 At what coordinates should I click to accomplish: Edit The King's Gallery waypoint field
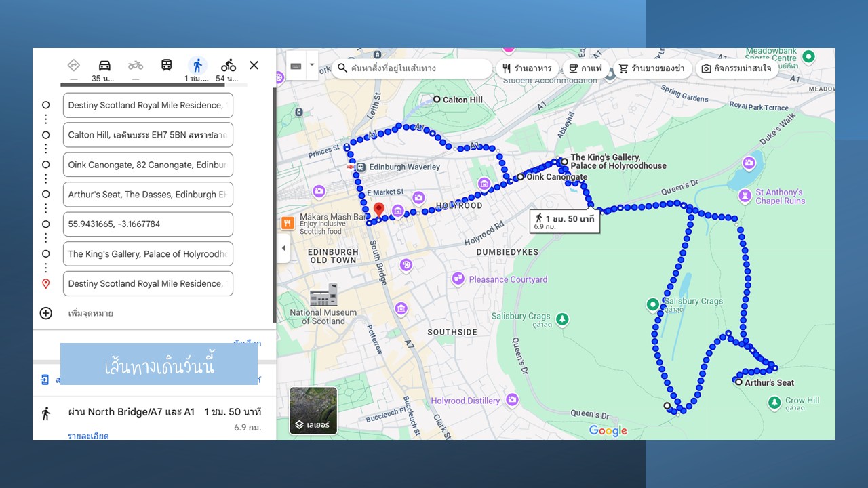pyautogui.click(x=148, y=254)
